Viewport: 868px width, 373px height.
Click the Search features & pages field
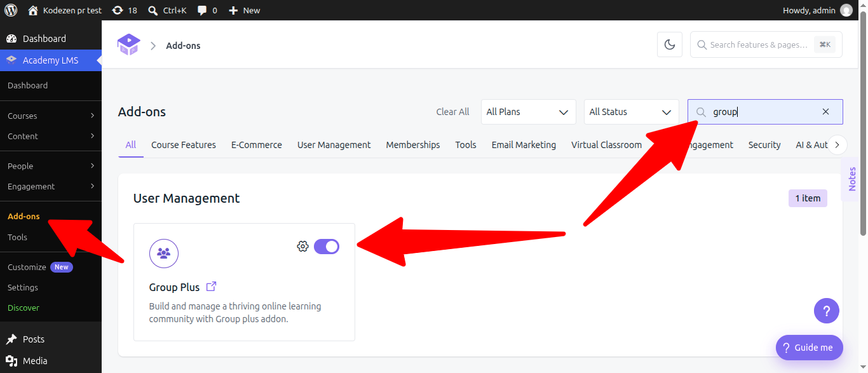click(766, 44)
